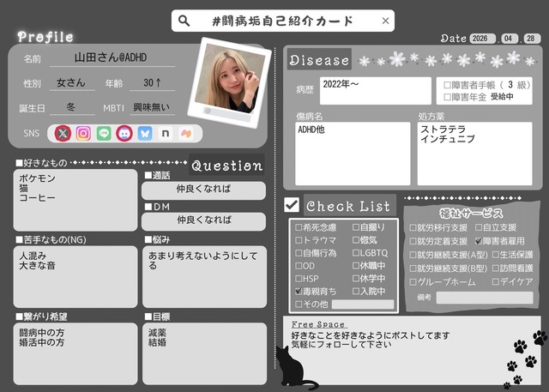Toggle the 就労定着支援 checkbox

click(413, 241)
